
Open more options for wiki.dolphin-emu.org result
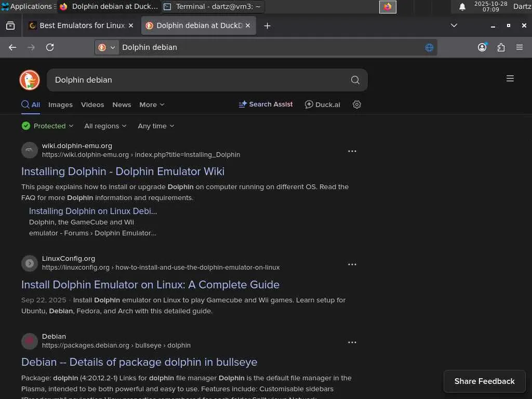352,151
